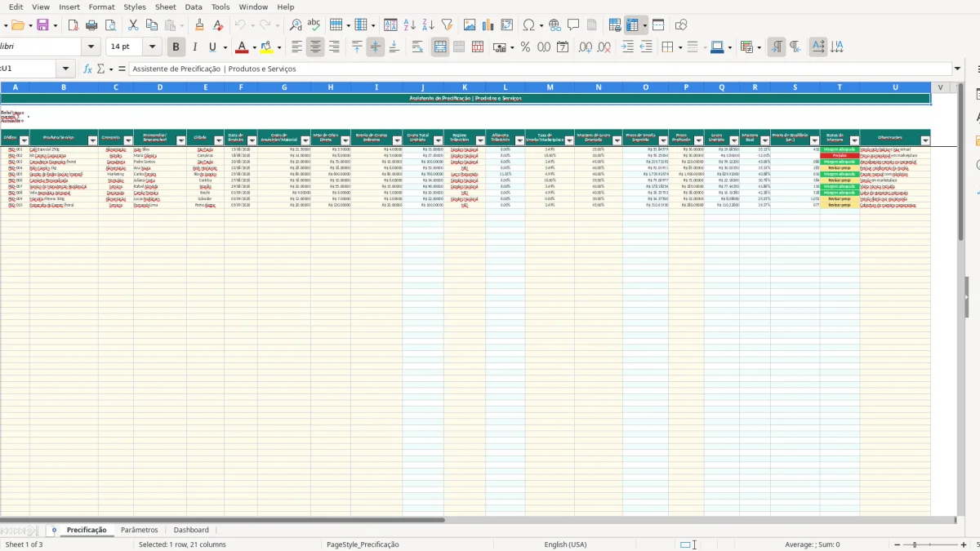This screenshot has width=980, height=551.
Task: Open the filter dropdown on Cidade column
Action: coord(219,140)
